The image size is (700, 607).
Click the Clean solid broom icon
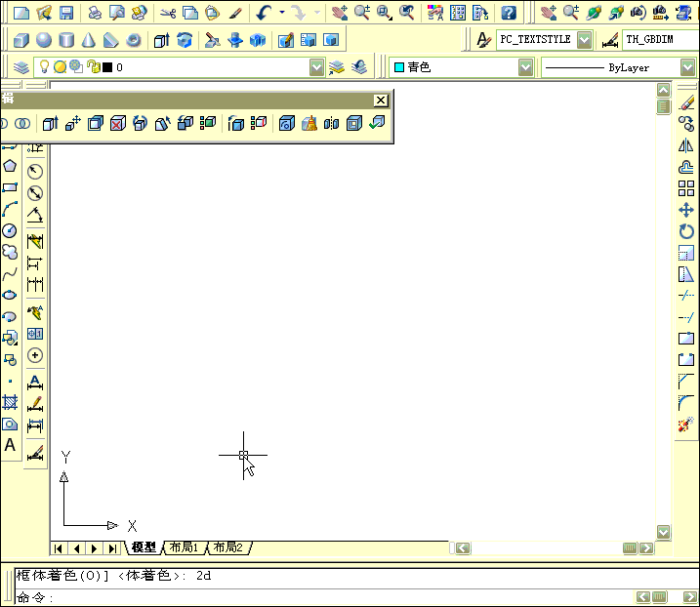coord(309,123)
